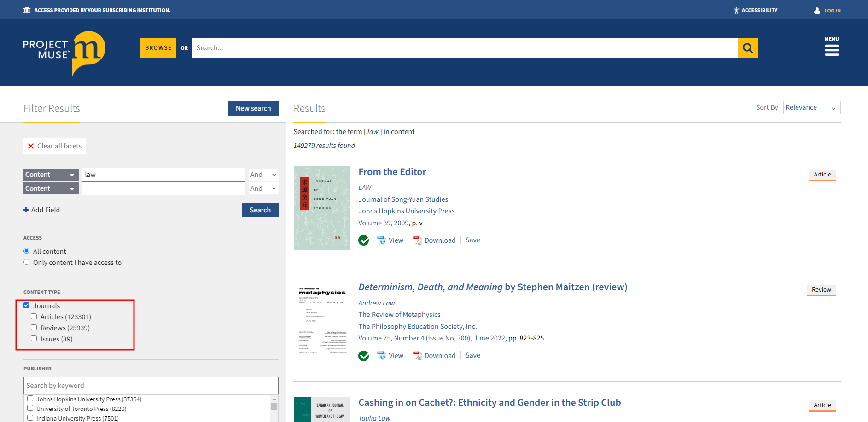Screen dimensions: 868x422
Task: Open the Sort By Relevance dropdown
Action: (x=811, y=107)
